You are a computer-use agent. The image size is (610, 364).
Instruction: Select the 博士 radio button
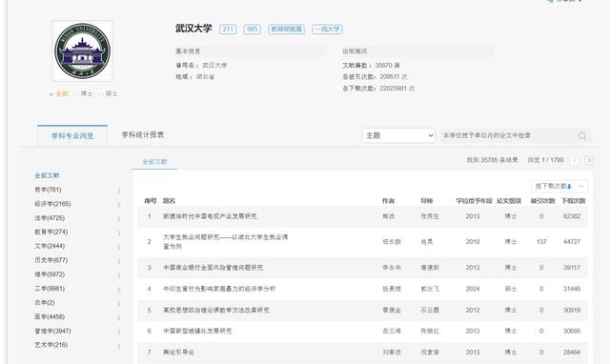[76, 94]
